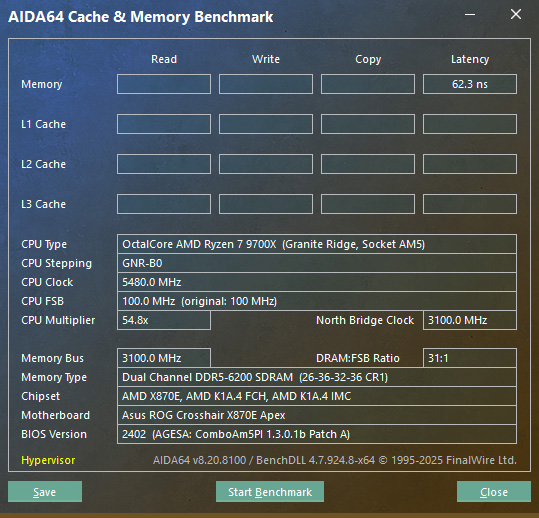Click the yellow Hypervisor label
The height and width of the screenshot is (518, 539).
point(48,460)
